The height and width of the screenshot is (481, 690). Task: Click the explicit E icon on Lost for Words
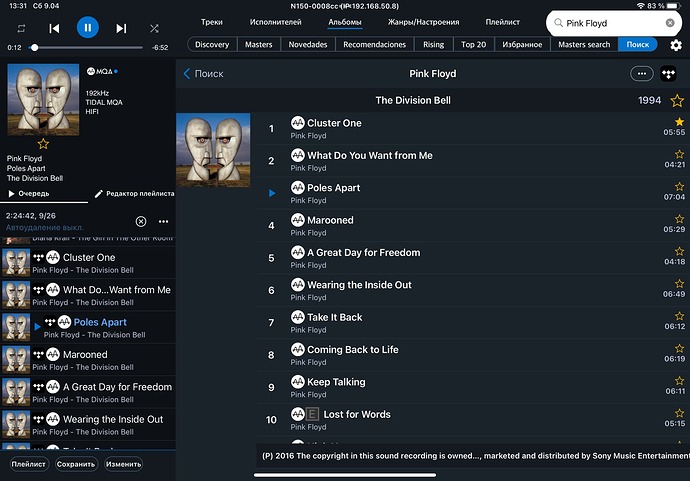coord(312,414)
